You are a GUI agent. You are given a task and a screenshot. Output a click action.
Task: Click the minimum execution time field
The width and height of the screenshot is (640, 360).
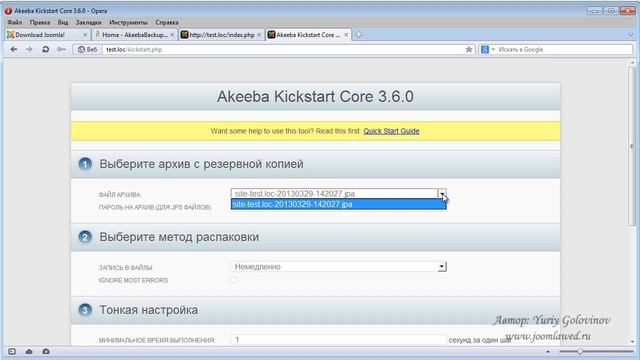[x=338, y=340]
